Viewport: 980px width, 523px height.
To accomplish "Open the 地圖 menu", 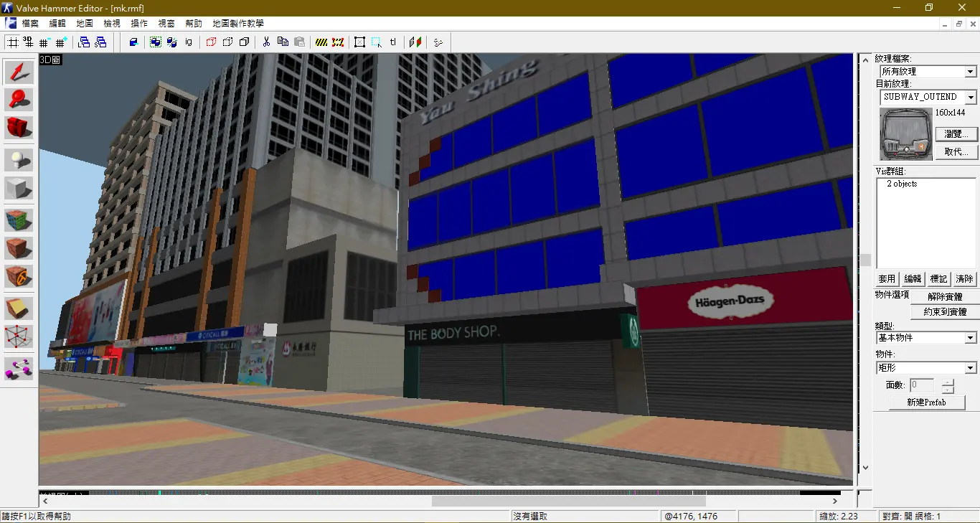I will point(85,24).
